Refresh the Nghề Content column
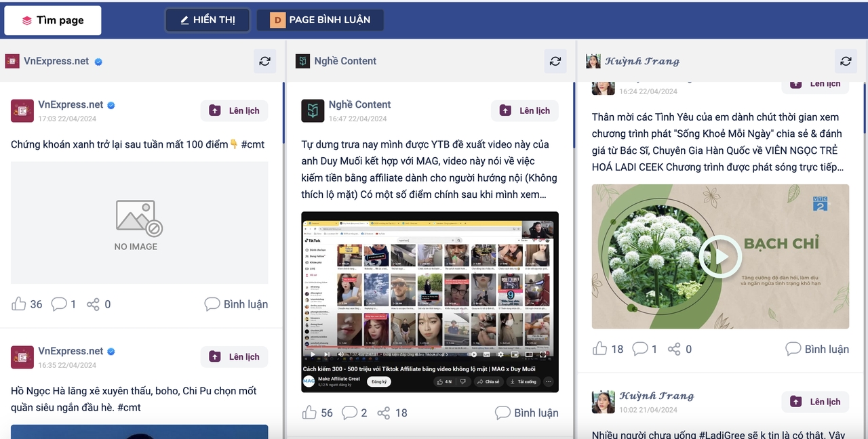Image resolution: width=868 pixels, height=439 pixels. pyautogui.click(x=555, y=61)
